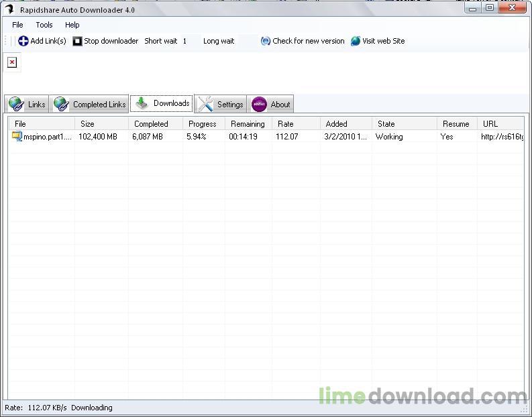Click the wrench icon on Settings tab

[205, 104]
